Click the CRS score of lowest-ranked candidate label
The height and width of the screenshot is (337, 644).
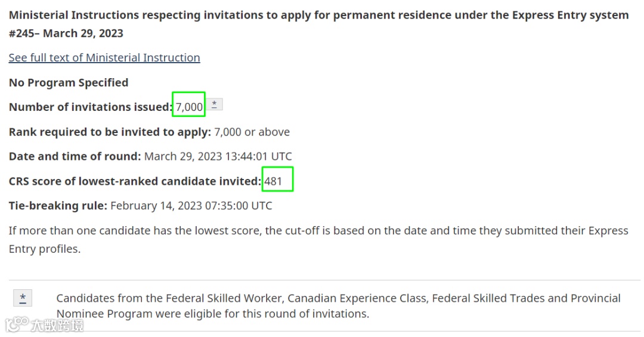pos(135,181)
